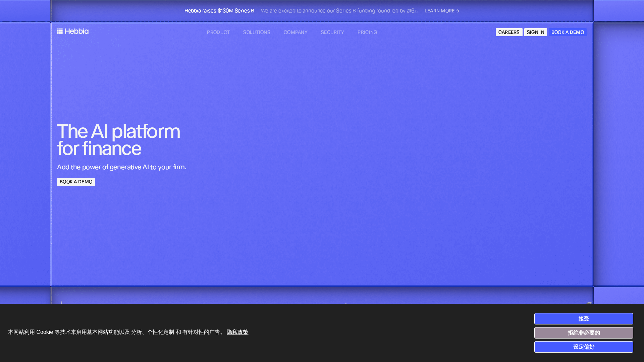644x362 pixels.
Task: Open the COMPANY dropdown menu
Action: pos(296,32)
